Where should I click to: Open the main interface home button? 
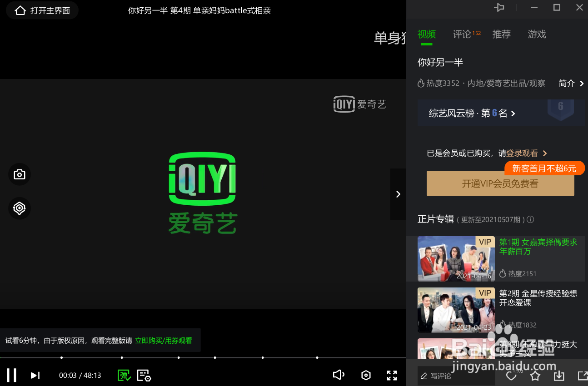coord(42,10)
